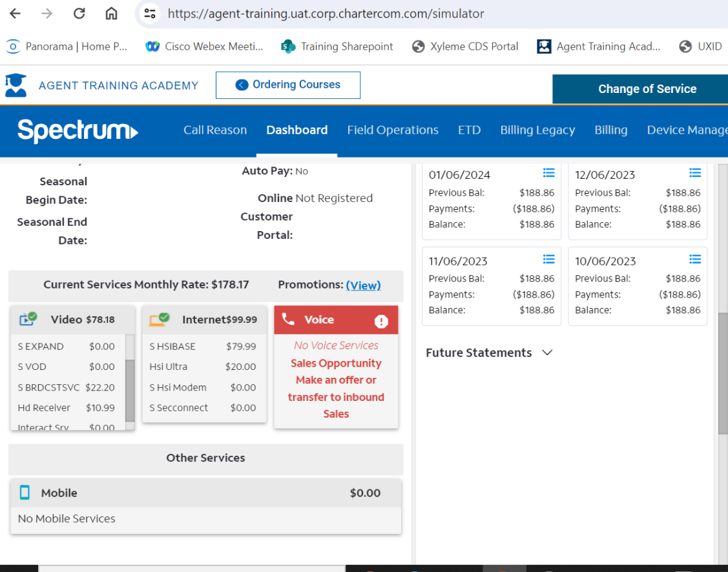Expand the Future Statements section
This screenshot has width=728, height=572.
[x=547, y=352]
